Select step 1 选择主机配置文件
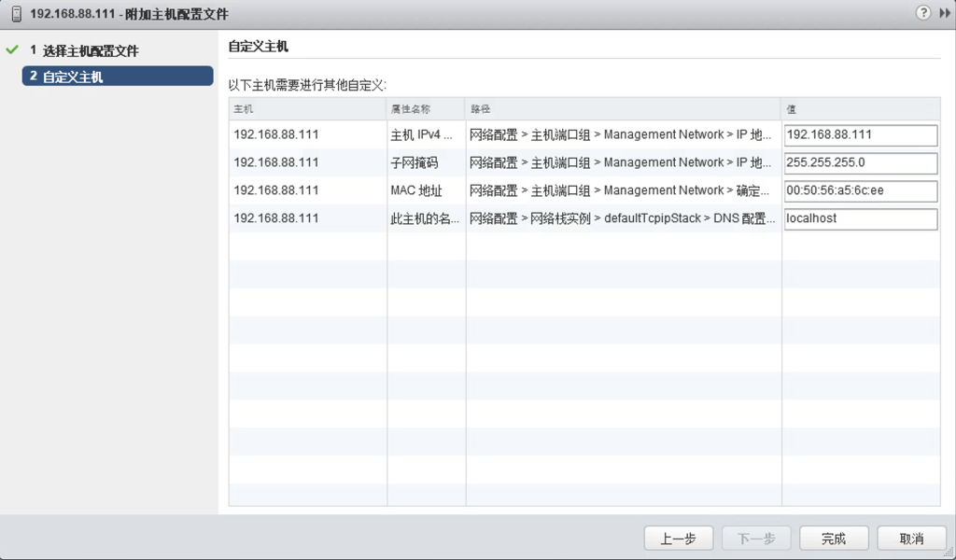The image size is (956, 560). click(84, 50)
